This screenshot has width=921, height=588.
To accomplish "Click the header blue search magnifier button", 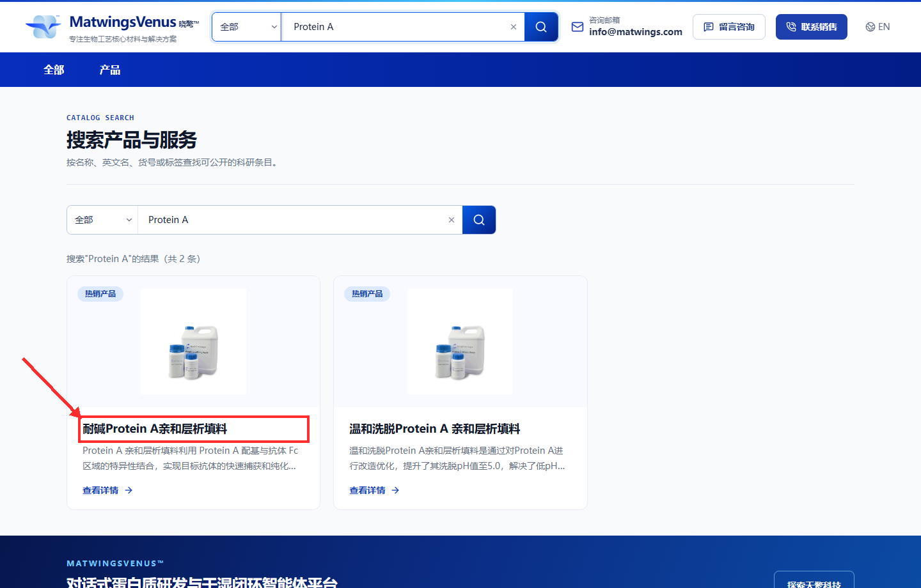I will [x=541, y=27].
